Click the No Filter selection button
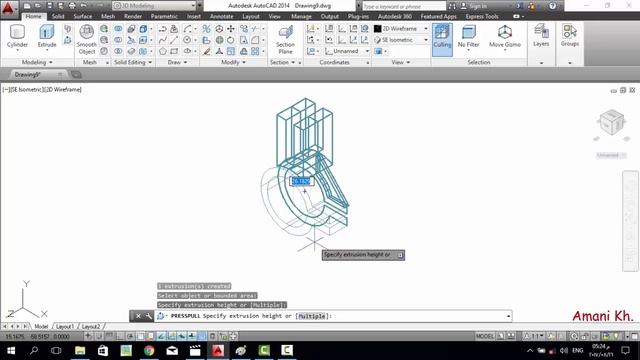This screenshot has width=640, height=360. tap(468, 37)
